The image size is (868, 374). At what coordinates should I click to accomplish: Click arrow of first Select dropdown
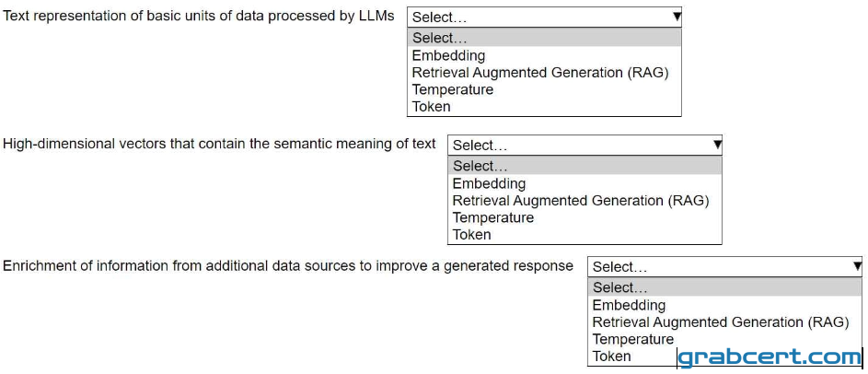(x=677, y=17)
